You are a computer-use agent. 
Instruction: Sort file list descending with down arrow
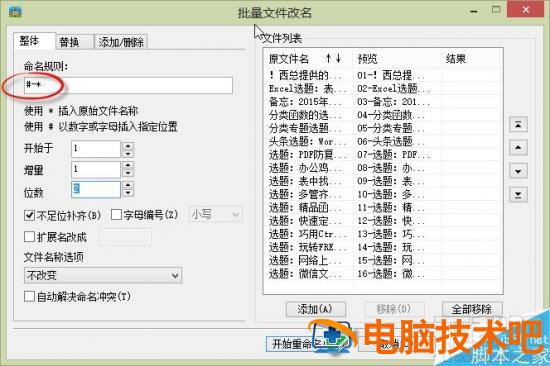pyautogui.click(x=338, y=58)
